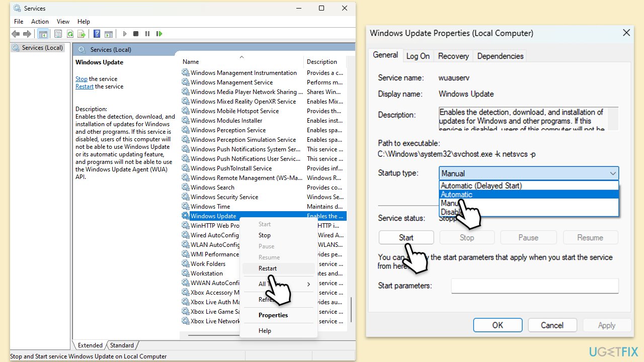This screenshot has height=362, width=644.
Task: Select the Windows Perception Service row
Action: (264, 130)
